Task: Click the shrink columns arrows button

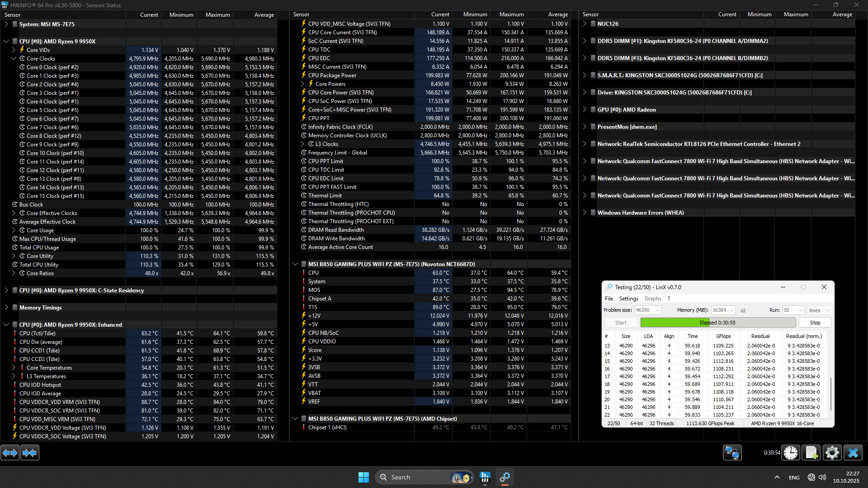Action: [30, 453]
